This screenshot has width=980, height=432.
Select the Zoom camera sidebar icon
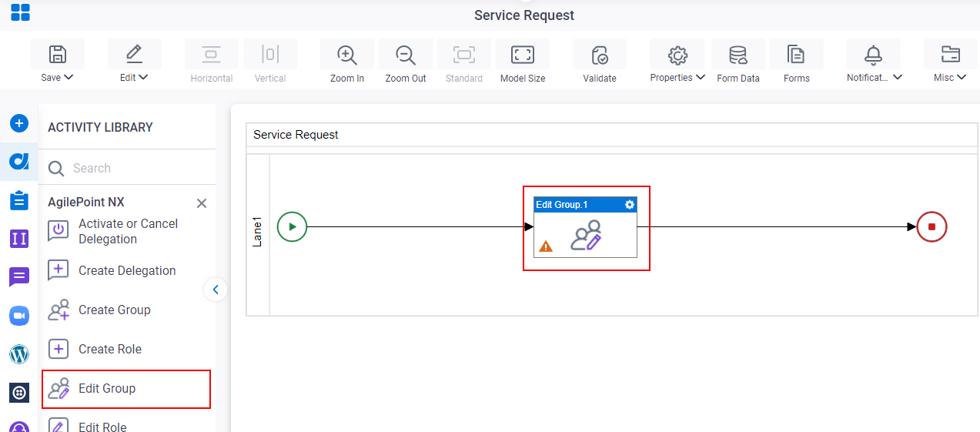point(19,316)
